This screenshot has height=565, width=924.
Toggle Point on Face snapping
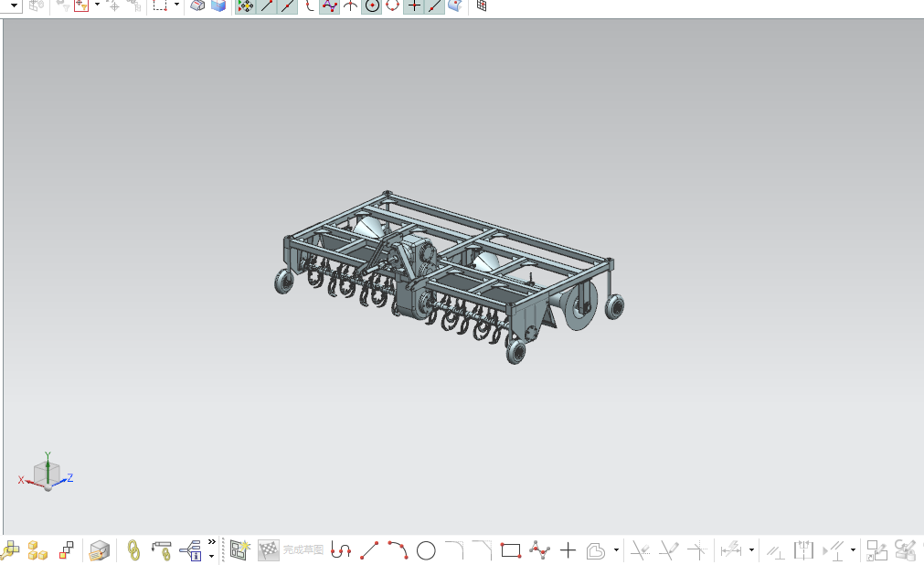click(x=455, y=5)
